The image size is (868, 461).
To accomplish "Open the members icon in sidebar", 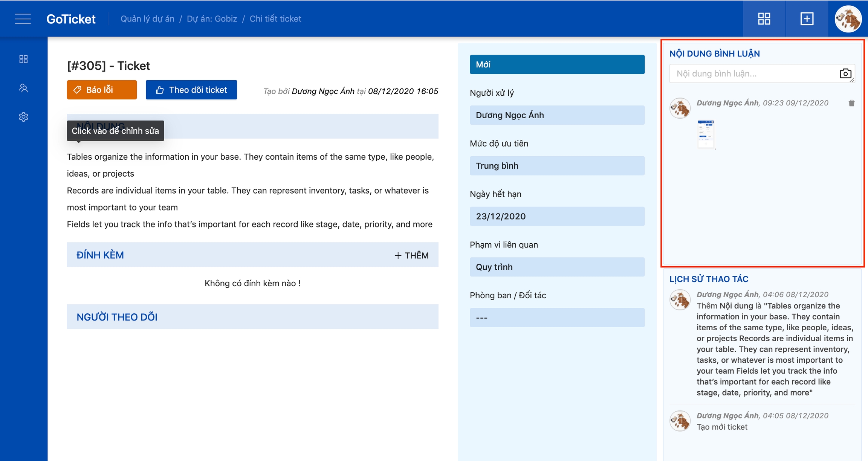I will 23,88.
